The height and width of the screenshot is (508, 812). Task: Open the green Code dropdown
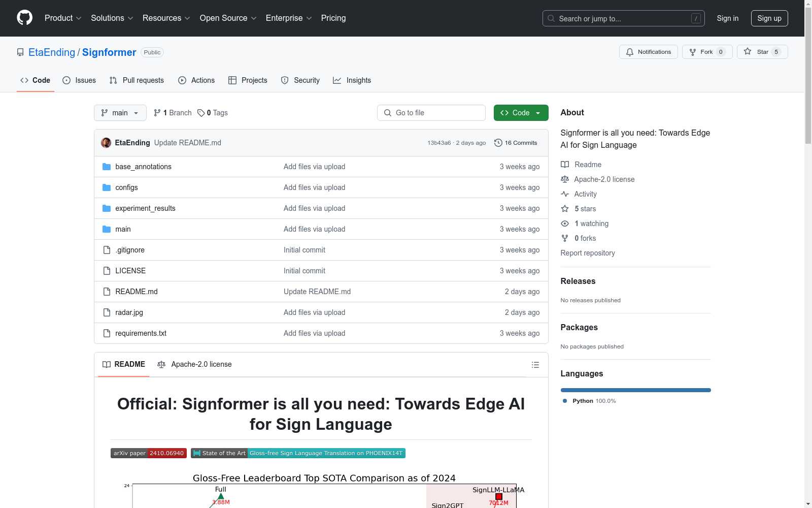coord(521,113)
